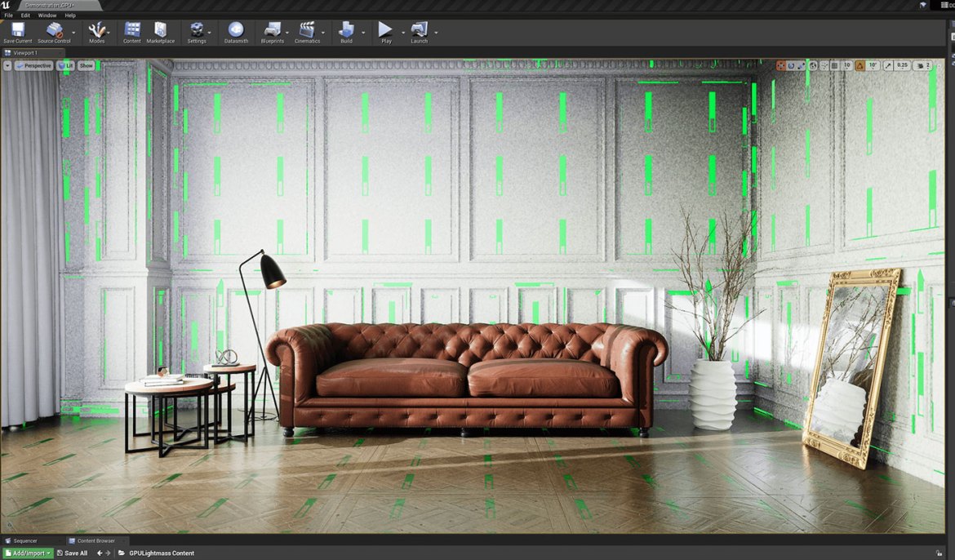Click Save All in Content Browser

(72, 553)
